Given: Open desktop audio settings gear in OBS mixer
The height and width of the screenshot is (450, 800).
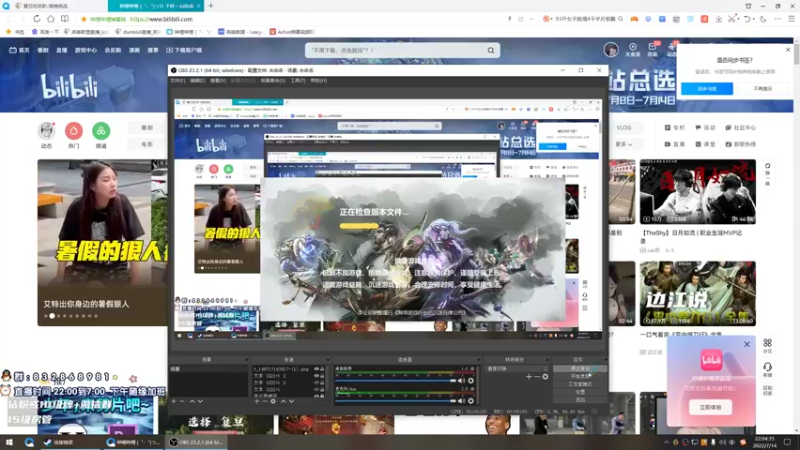Looking at the screenshot, I should 470,381.
